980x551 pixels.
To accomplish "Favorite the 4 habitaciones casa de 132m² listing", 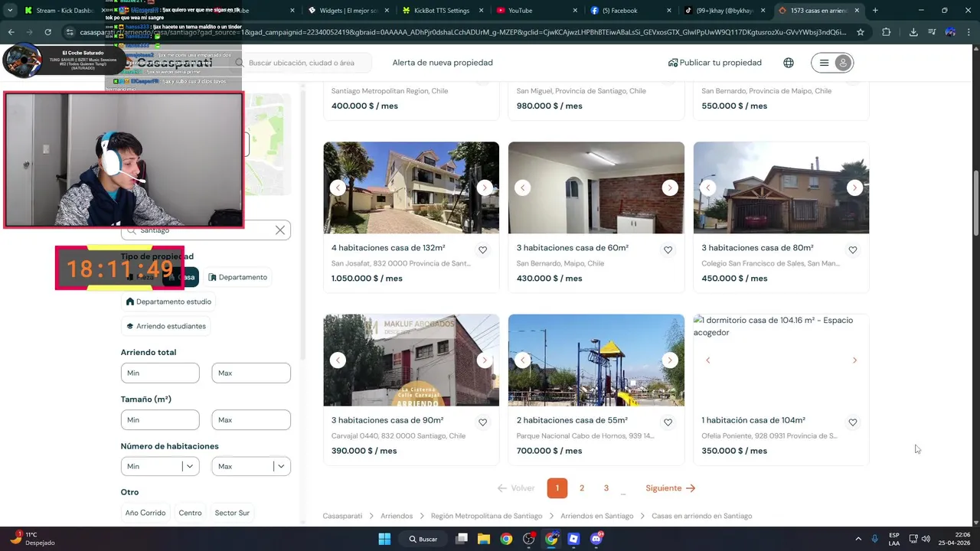I will click(483, 250).
